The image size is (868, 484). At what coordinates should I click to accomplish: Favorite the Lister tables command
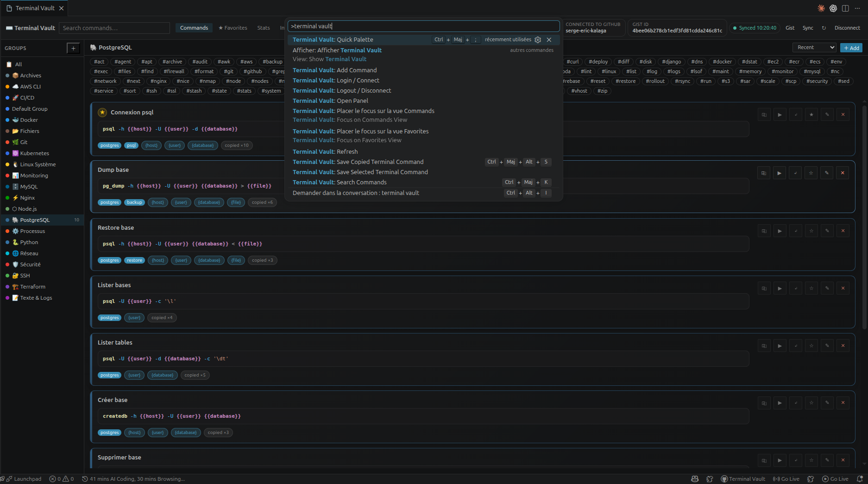(811, 346)
